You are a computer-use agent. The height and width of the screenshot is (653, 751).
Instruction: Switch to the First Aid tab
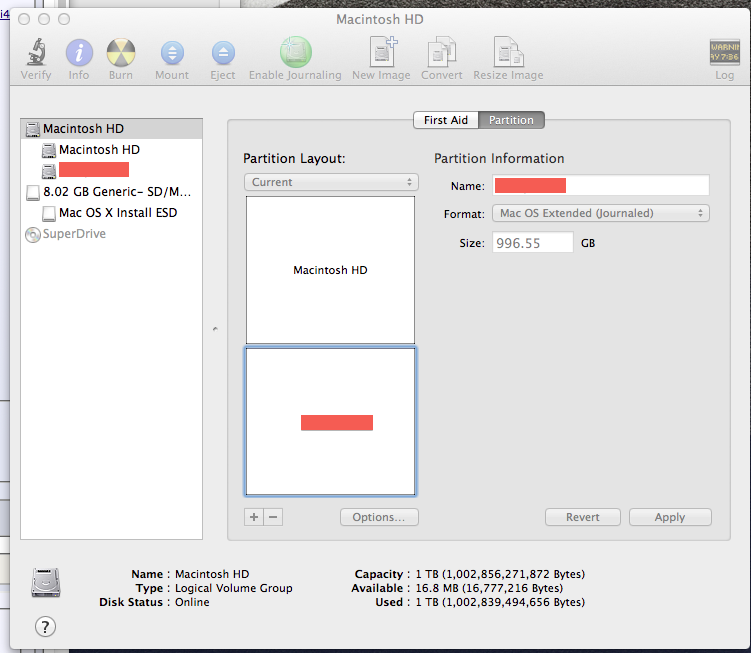click(446, 120)
